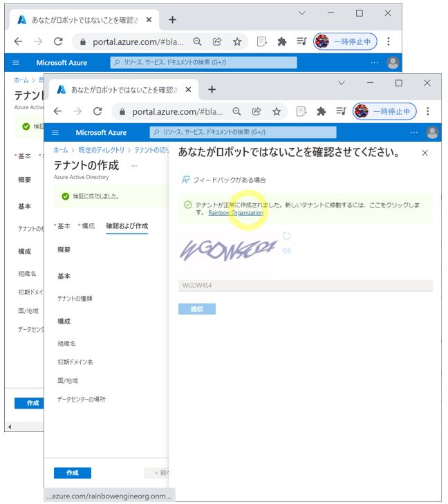Viewport: 448px width, 504px height.
Task: Click the reading list icon in back window toolbar
Action: pos(261,41)
